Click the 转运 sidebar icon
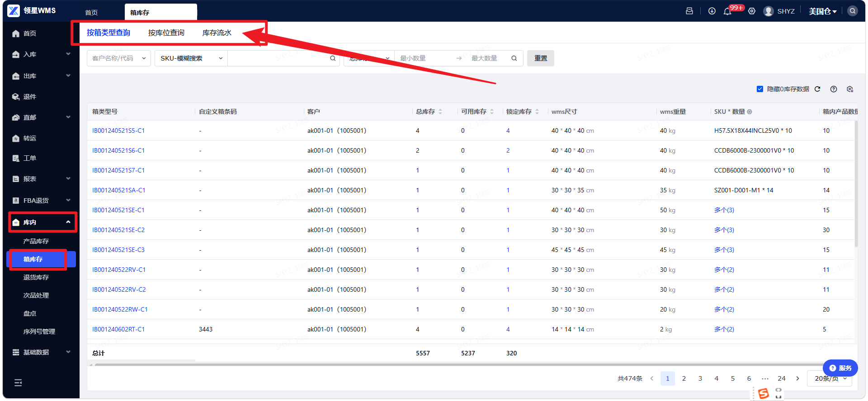Image resolution: width=868 pixels, height=401 pixels. (16, 138)
